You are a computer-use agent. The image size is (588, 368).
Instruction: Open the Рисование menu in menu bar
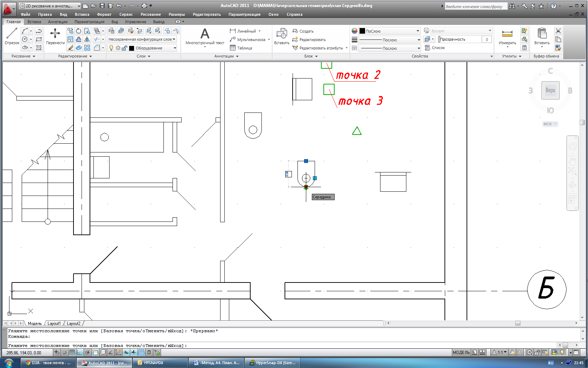150,14
